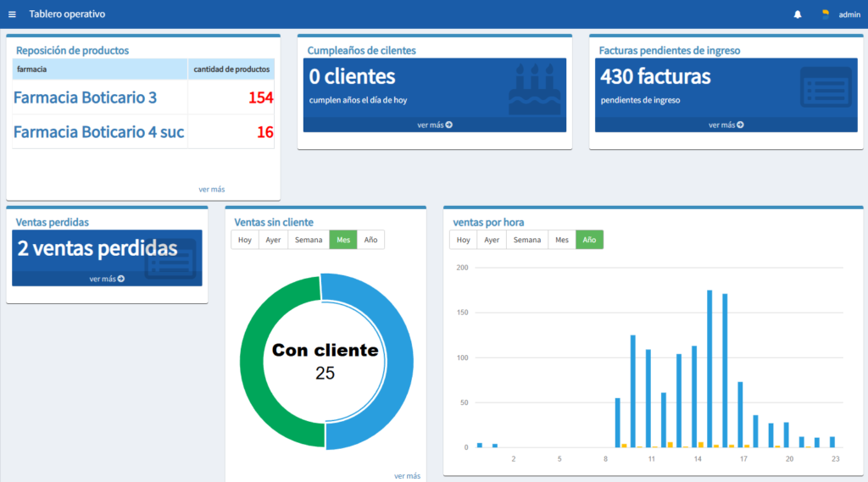
Task: Select Semana in Ventas sin cliente
Action: [x=308, y=240]
